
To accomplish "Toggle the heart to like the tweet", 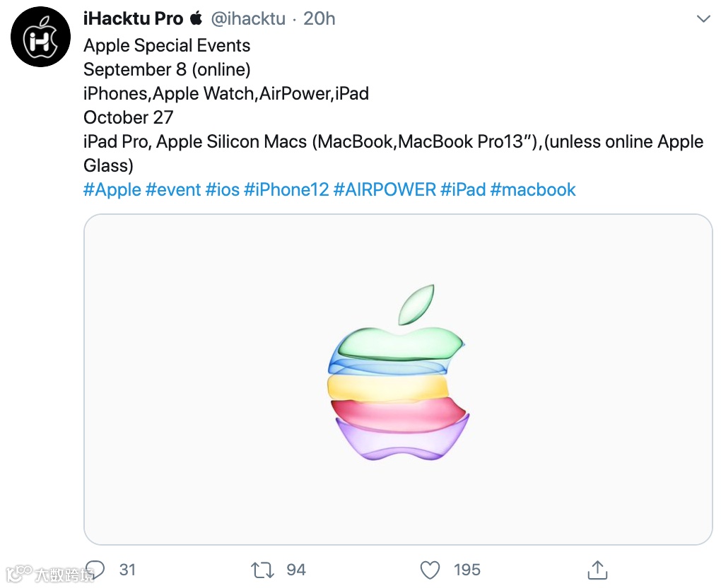I will [430, 570].
